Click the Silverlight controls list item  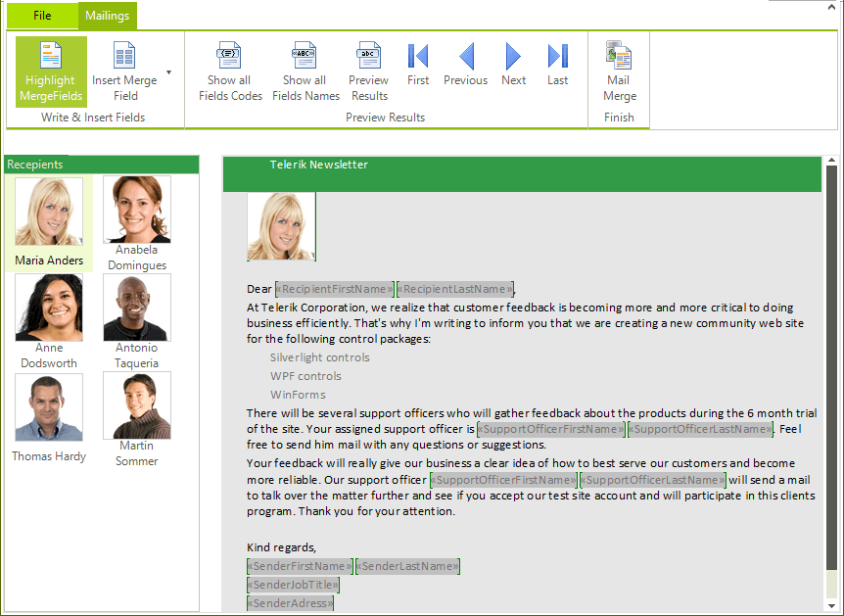pos(320,357)
